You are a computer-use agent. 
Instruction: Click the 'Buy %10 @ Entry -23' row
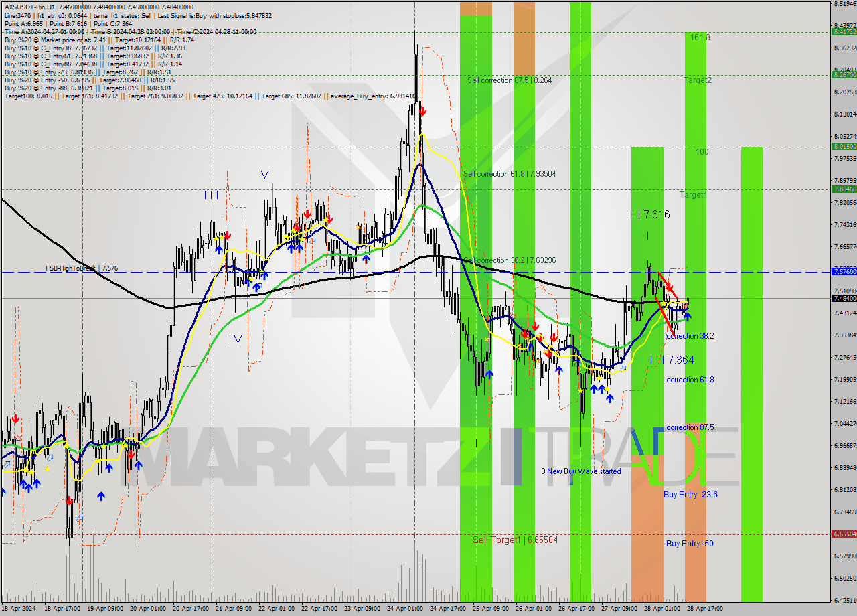click(88, 72)
